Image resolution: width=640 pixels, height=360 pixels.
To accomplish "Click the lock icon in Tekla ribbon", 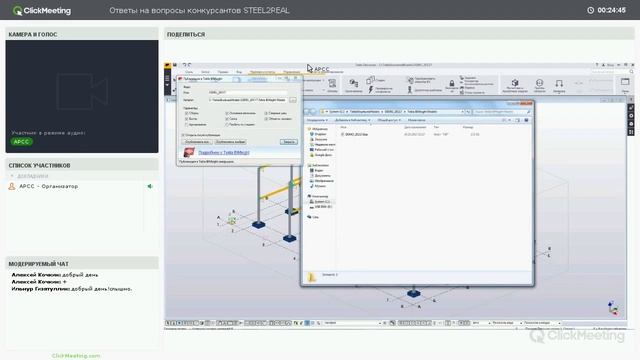I will (452, 84).
